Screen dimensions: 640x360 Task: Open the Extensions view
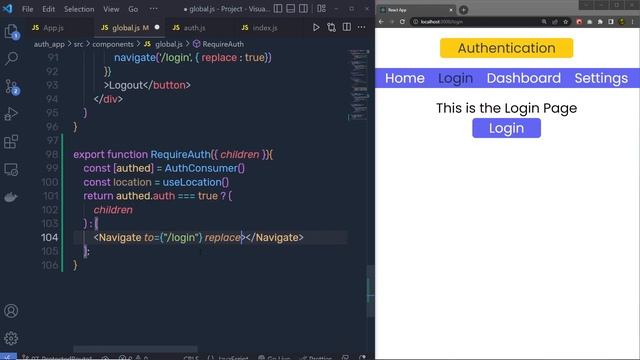pyautogui.click(x=11, y=142)
